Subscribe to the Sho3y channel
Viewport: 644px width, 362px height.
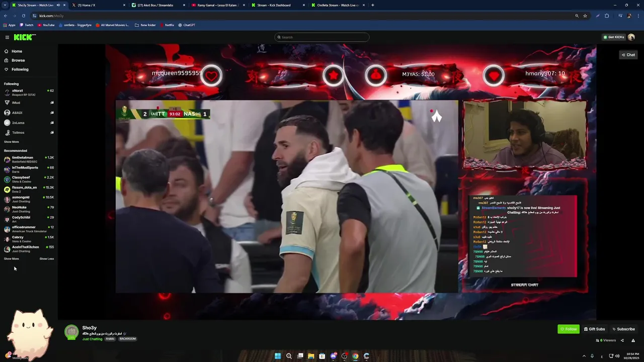tap(623, 329)
